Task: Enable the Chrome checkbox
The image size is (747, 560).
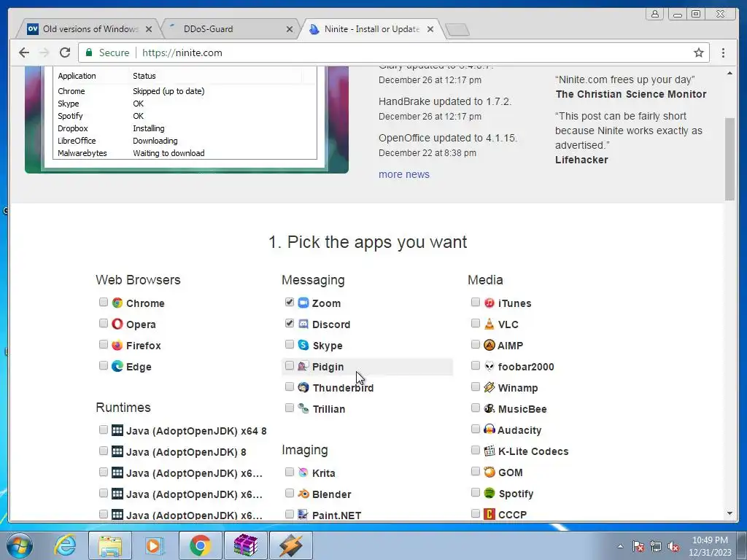Action: pyautogui.click(x=104, y=302)
